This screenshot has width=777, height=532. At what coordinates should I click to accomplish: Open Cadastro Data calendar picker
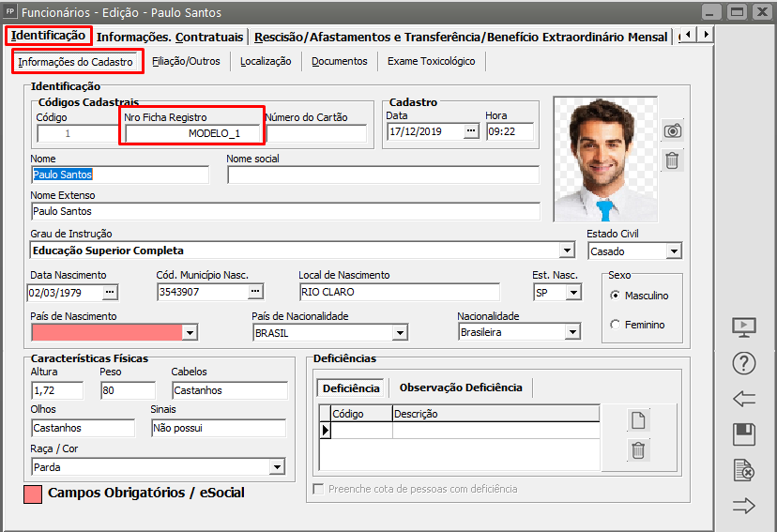[471, 131]
